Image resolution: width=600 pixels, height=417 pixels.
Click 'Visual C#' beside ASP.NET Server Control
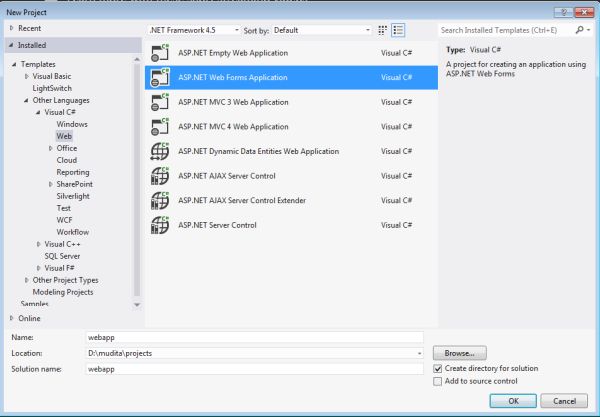click(396, 225)
